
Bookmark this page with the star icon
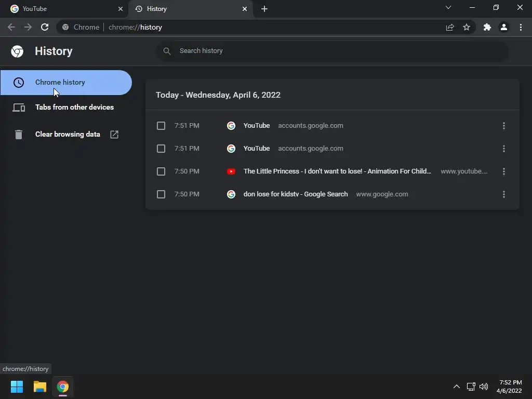467,27
